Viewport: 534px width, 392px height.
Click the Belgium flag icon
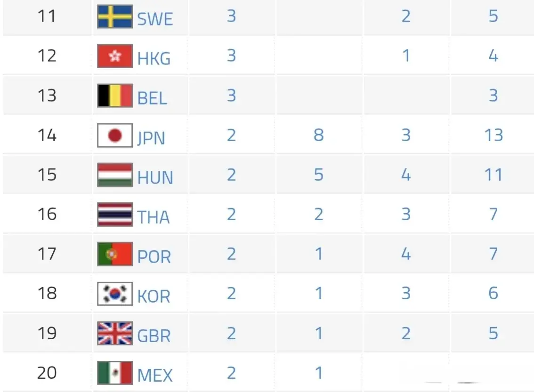coord(115,96)
